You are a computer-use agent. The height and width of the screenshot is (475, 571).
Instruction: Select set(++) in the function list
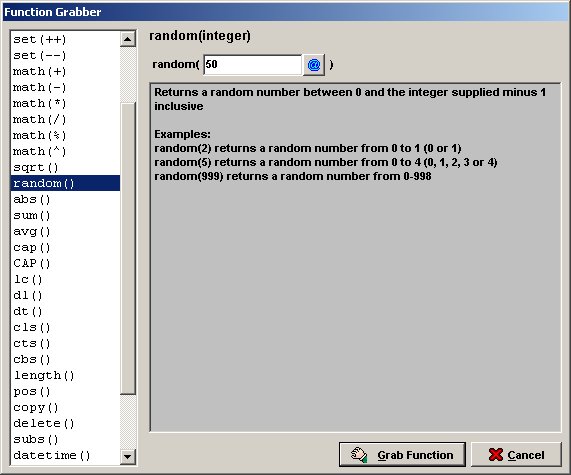click(x=66, y=39)
